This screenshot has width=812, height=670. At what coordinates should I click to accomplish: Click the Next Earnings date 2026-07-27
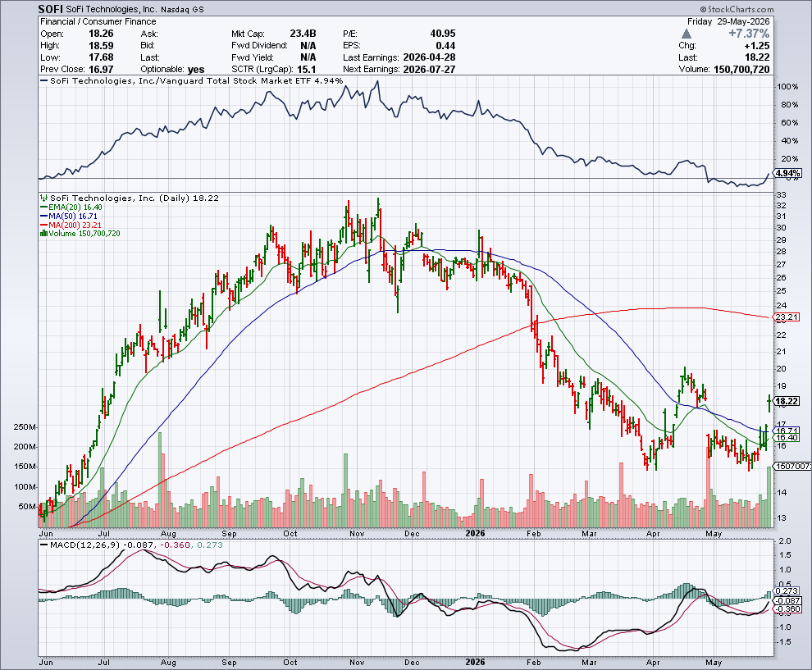tap(429, 70)
